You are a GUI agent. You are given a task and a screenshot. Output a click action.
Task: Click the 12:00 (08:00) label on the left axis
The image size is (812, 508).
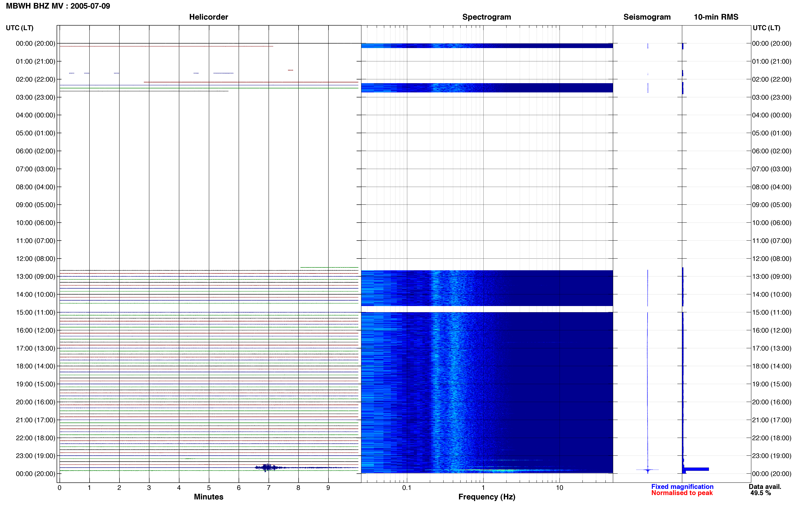click(x=36, y=259)
